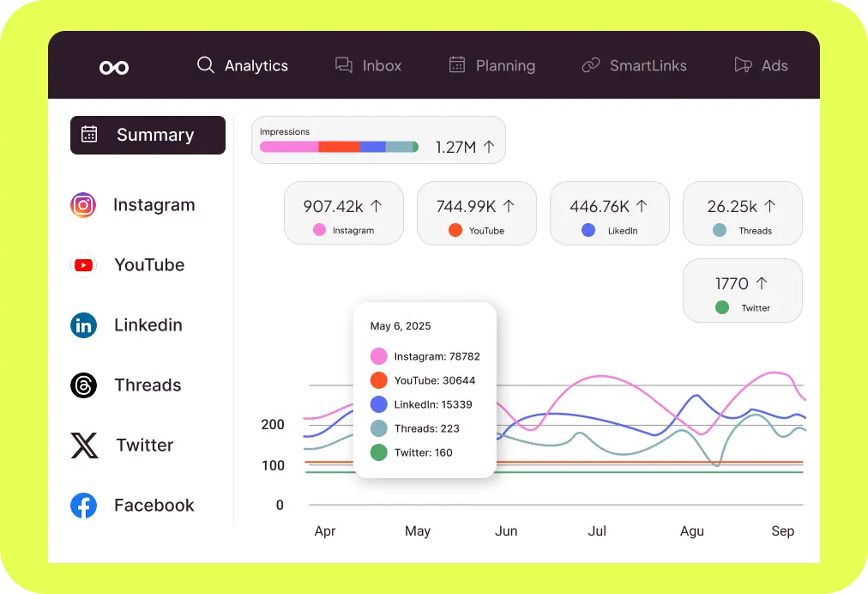
Task: Open the Threads 26.25k stat card
Action: point(742,213)
